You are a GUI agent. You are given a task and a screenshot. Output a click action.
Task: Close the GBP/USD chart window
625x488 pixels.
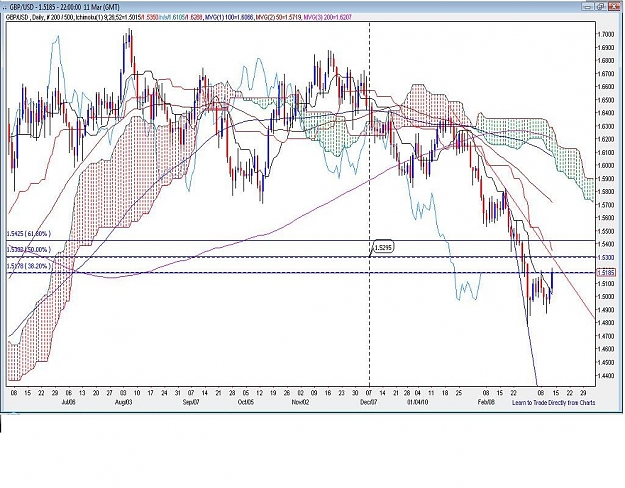(613, 7)
